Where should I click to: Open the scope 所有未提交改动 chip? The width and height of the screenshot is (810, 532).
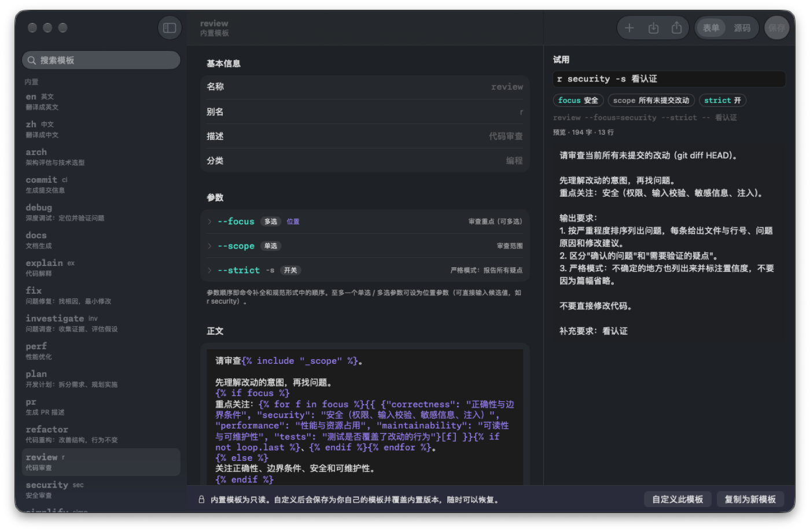(x=651, y=101)
